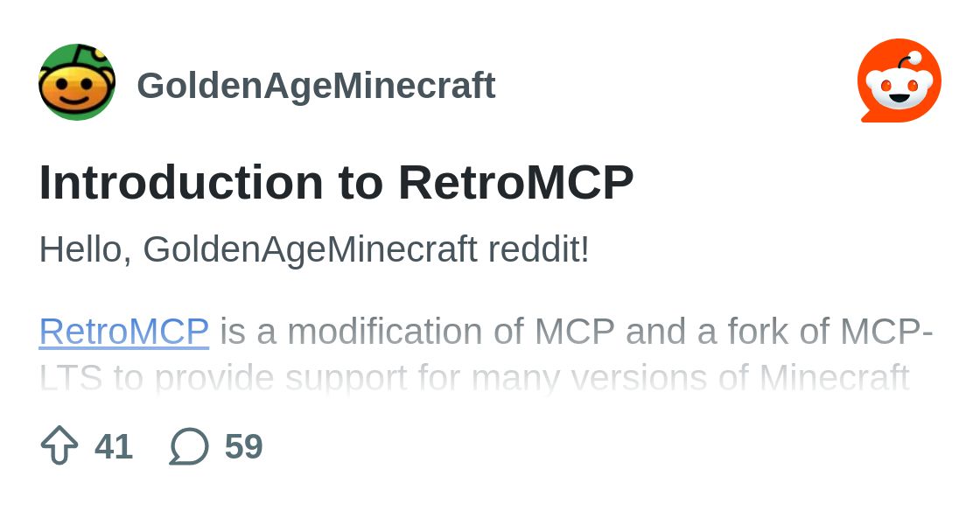Click the upvote count 41
Viewport: 980px width, 511px height.
114,446
